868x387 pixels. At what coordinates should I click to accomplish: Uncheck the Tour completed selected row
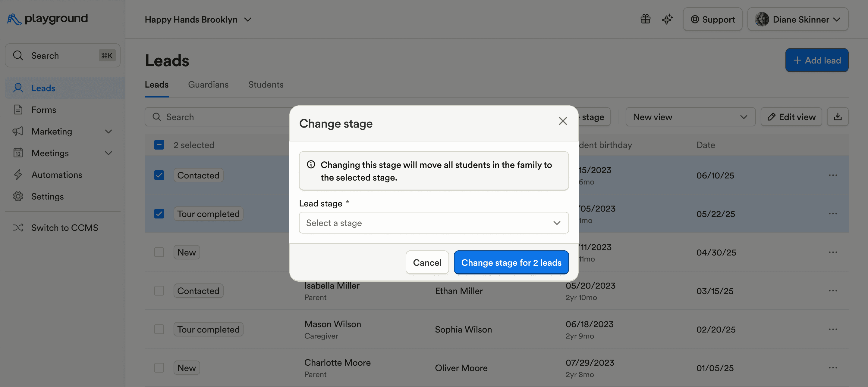pyautogui.click(x=159, y=214)
